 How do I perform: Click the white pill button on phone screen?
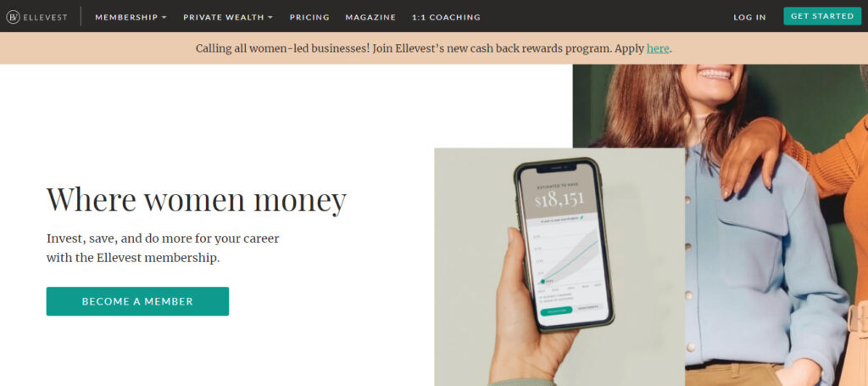[x=587, y=308]
